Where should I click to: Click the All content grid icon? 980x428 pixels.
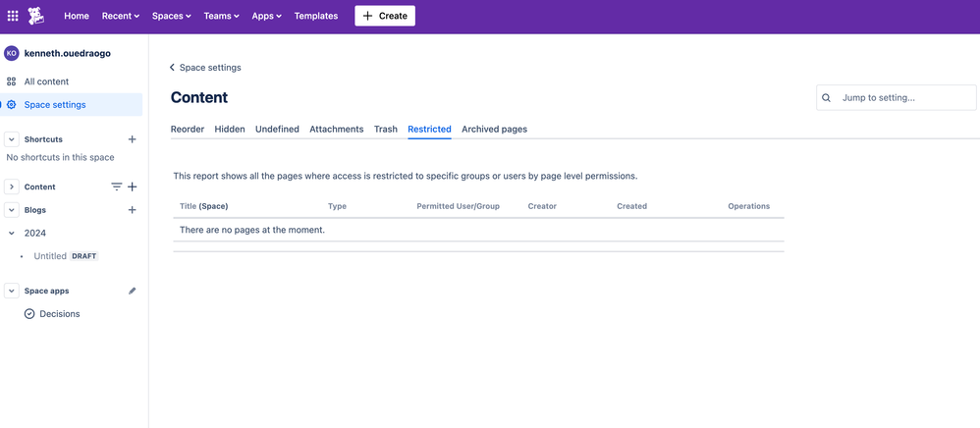[11, 81]
